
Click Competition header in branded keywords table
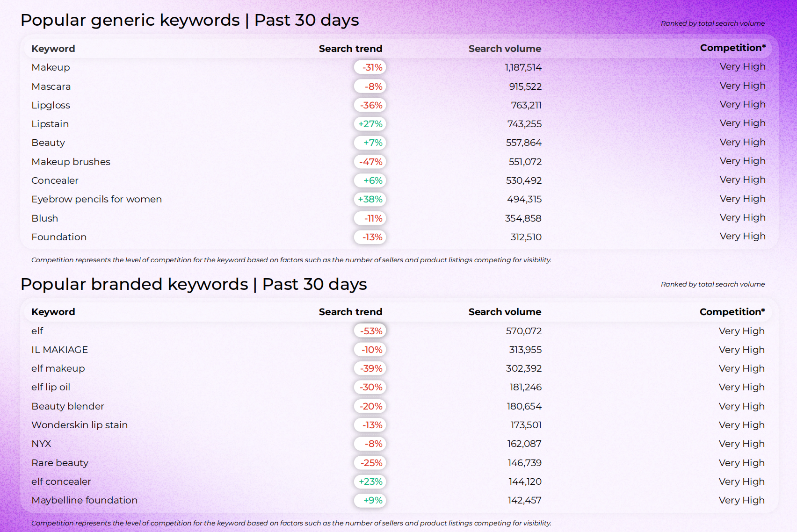pos(732,312)
